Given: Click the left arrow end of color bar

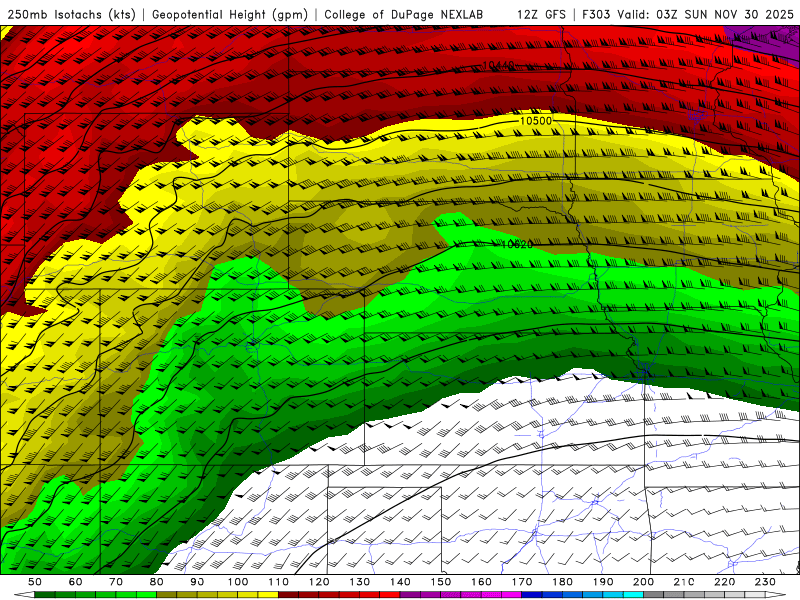Looking at the screenshot, I should click(x=24, y=595).
